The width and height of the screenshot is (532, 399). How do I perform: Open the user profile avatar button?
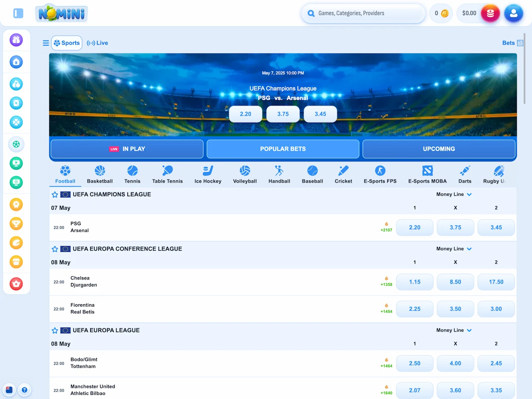[514, 13]
